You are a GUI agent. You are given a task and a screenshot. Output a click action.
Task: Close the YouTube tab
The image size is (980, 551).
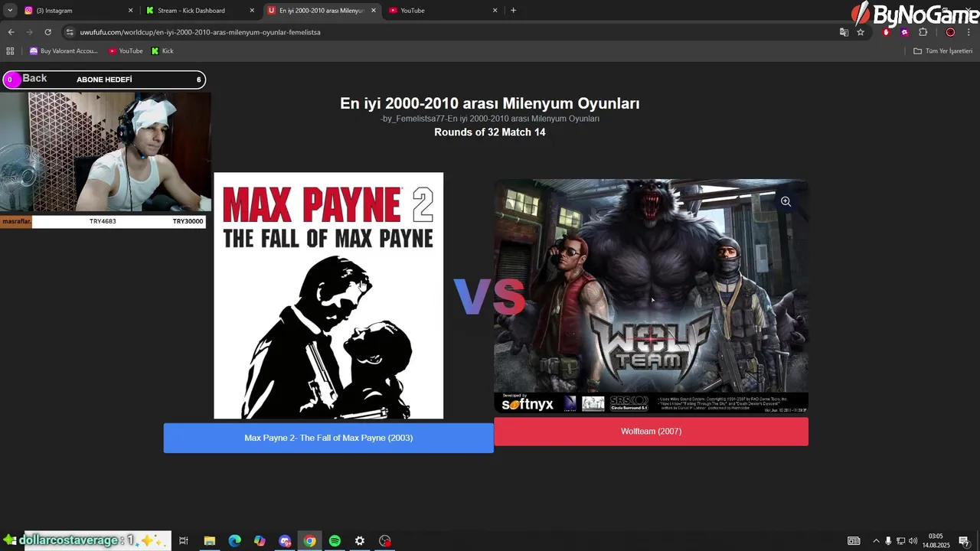pos(495,11)
